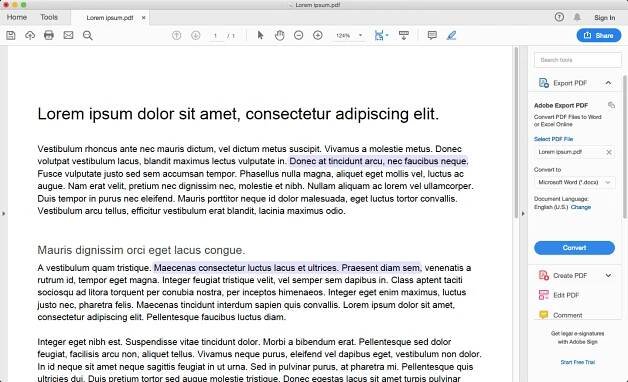Click the scrolling mode toolbar icon

click(x=404, y=35)
